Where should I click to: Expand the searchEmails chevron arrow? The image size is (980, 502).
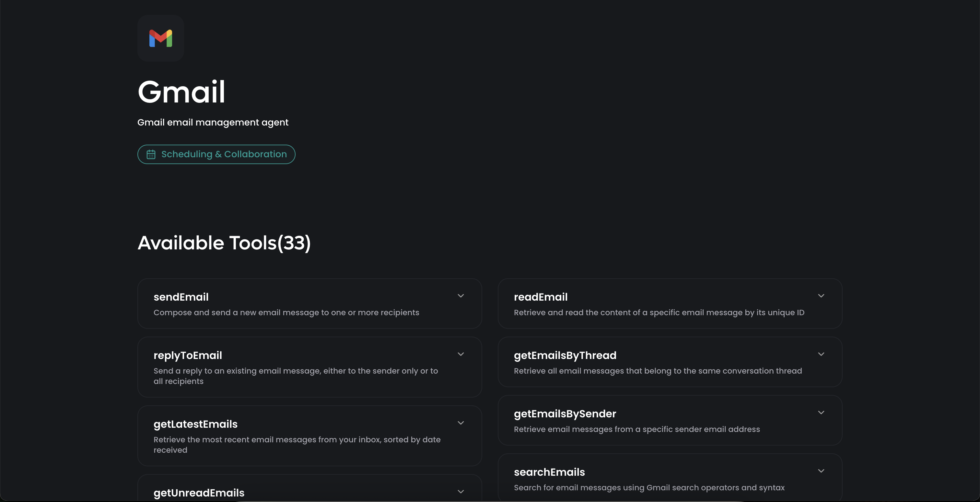click(821, 471)
